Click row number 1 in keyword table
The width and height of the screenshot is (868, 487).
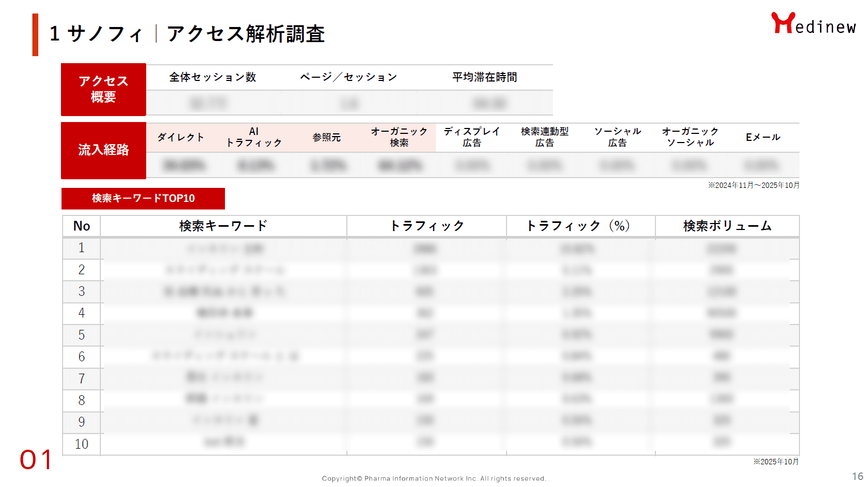81,248
